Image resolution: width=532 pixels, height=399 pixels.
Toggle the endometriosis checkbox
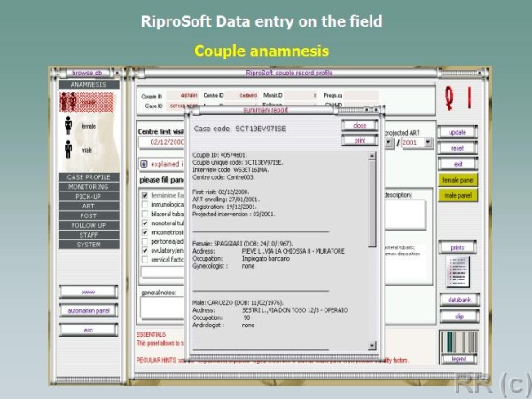point(145,232)
